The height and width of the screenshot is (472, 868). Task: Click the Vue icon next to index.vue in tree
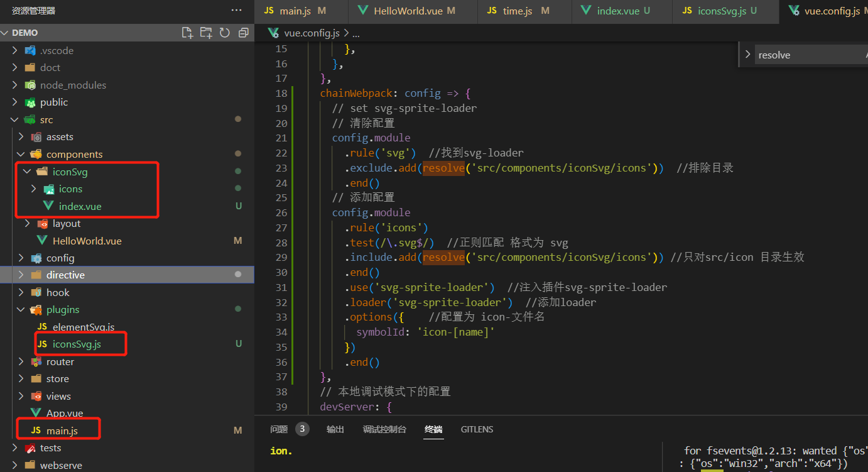[x=48, y=206]
